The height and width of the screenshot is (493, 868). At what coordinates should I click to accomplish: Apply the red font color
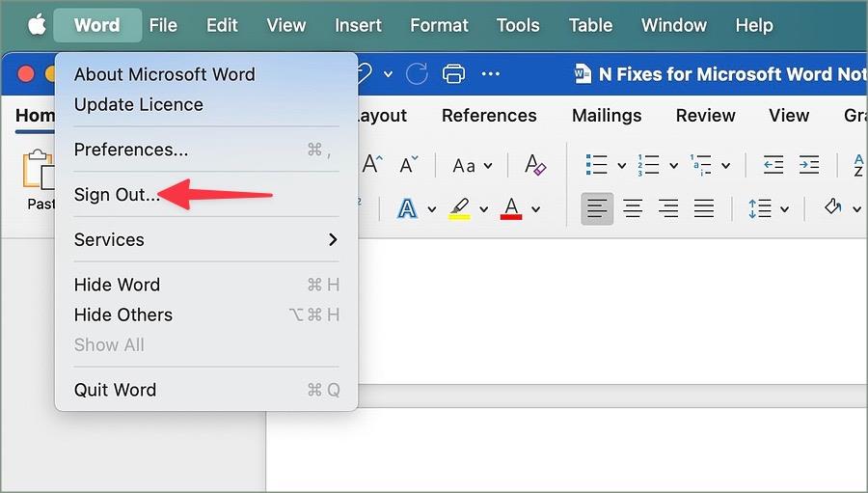click(x=511, y=208)
